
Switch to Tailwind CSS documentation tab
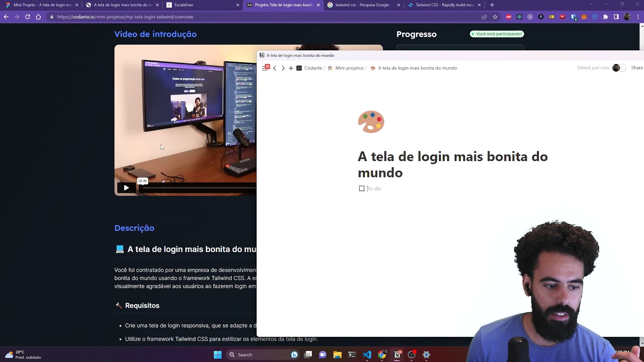click(x=444, y=5)
